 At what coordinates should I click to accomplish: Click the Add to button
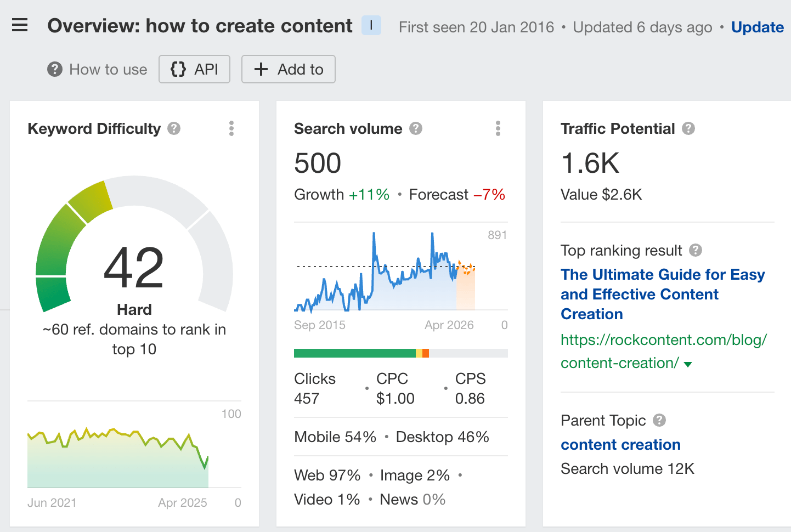(x=288, y=69)
